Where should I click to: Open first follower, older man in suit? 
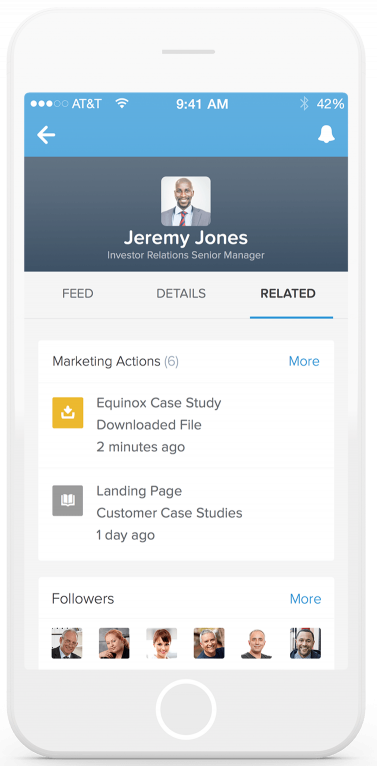[x=67, y=643]
